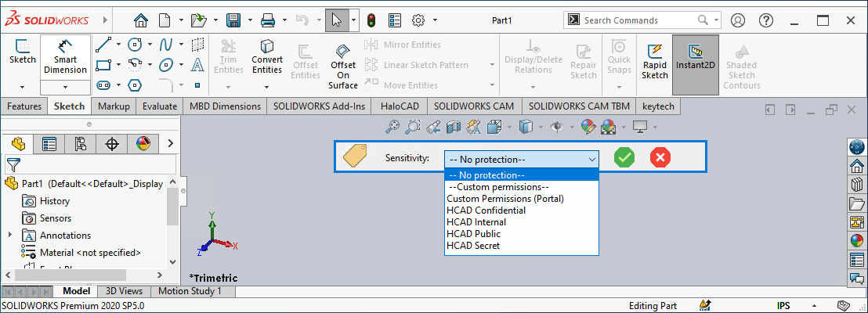
Task: Open the Sensitivity dropdown combo box
Action: click(x=521, y=158)
